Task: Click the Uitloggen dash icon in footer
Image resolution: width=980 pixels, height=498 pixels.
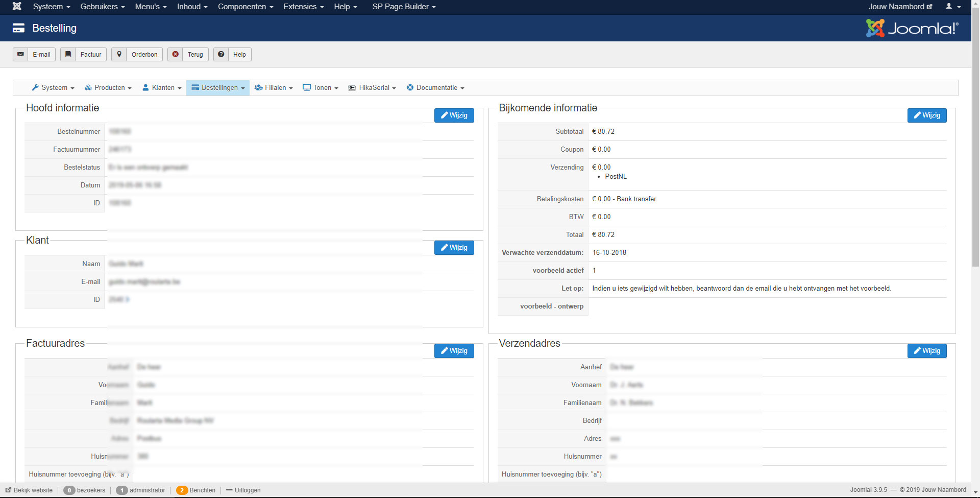Action: point(229,490)
